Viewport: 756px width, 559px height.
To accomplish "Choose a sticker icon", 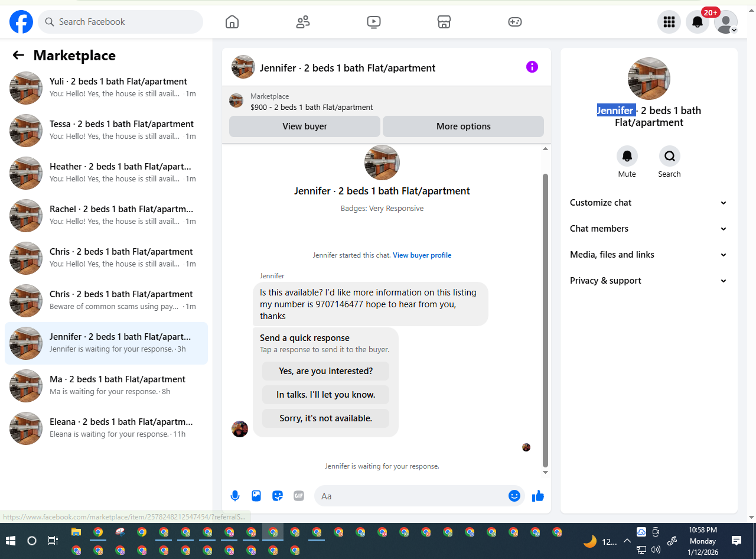I will [x=278, y=496].
